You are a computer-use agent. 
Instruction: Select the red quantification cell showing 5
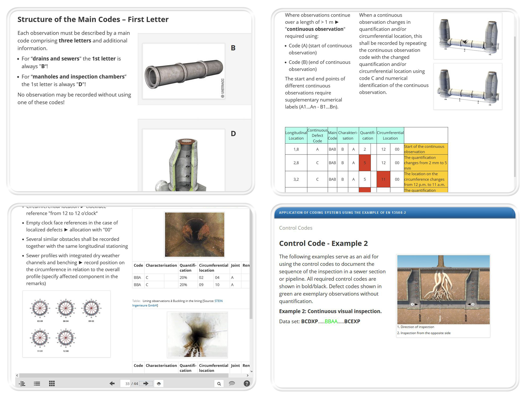pyautogui.click(x=365, y=163)
